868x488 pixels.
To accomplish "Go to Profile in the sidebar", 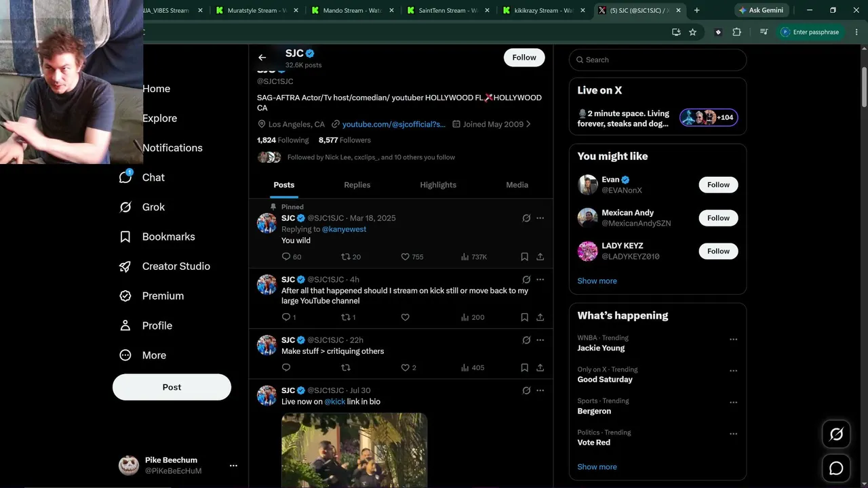I will click(x=145, y=326).
